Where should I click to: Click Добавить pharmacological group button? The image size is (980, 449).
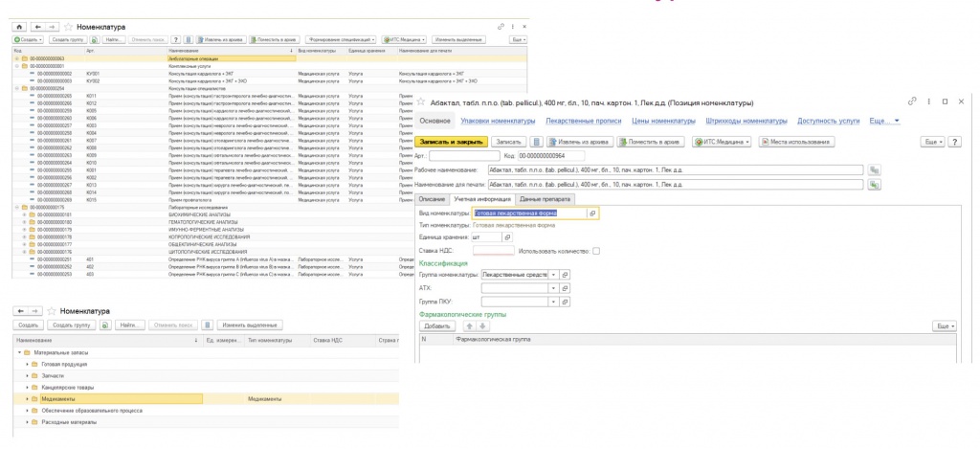click(436, 326)
